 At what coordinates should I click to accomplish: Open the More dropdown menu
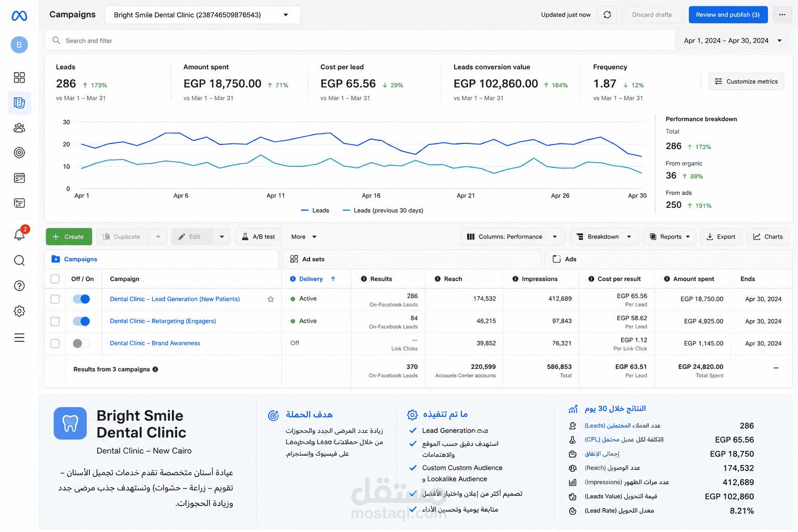304,237
